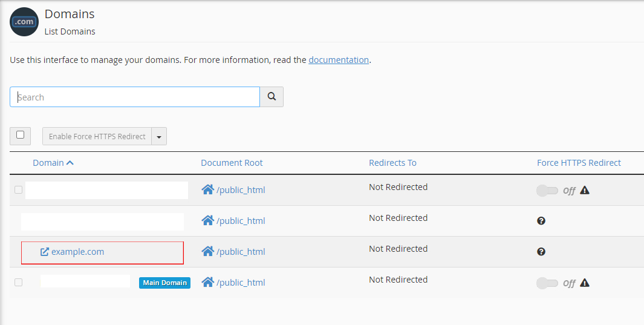Click the warning triangle in the Main Domain row
The height and width of the screenshot is (325, 644).
(x=585, y=283)
